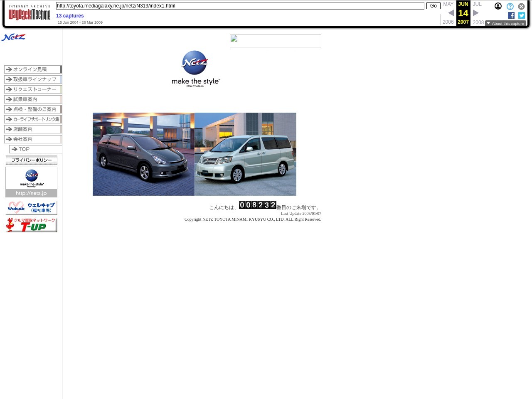The width and height of the screenshot is (532, 399).
Task: Open the Wayback help question icon
Action: pyautogui.click(x=510, y=6)
